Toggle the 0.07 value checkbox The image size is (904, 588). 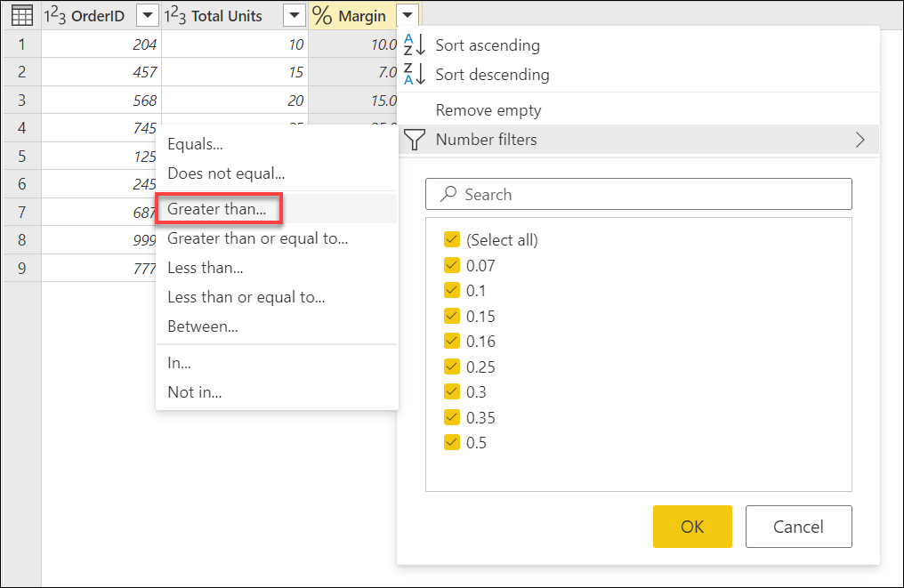pos(451,264)
